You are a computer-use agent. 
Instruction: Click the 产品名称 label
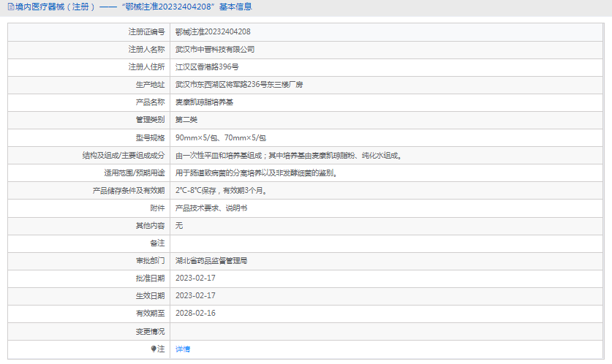[150, 102]
